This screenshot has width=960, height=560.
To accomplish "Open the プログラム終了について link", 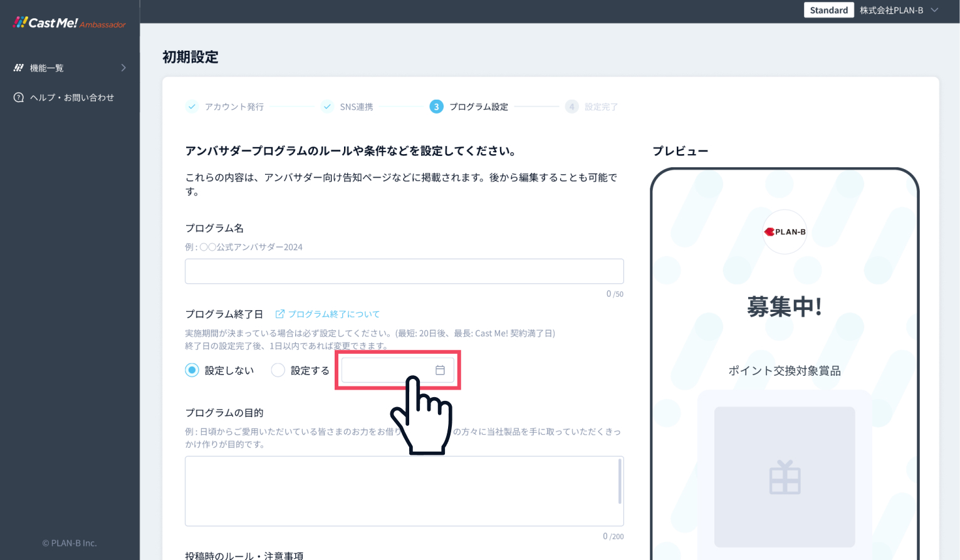I will pos(333,314).
